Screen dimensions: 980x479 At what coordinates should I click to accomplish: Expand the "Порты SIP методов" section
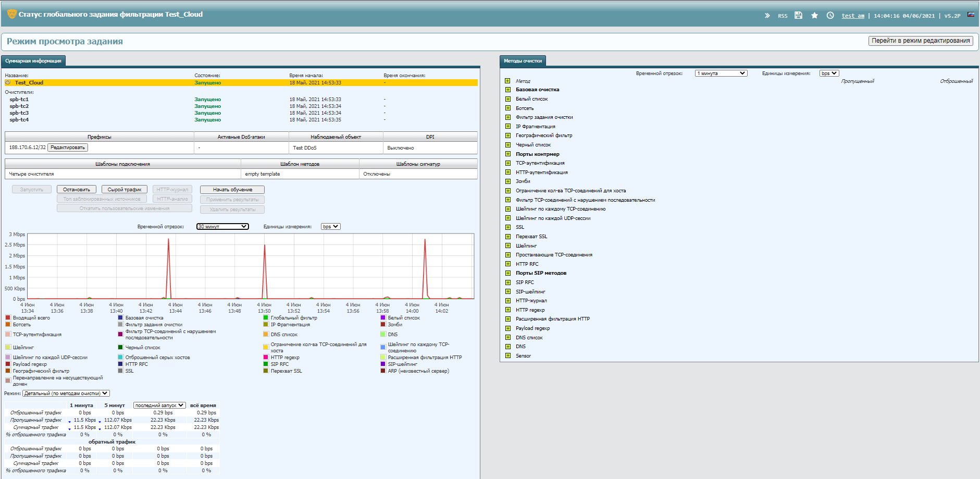coord(507,273)
